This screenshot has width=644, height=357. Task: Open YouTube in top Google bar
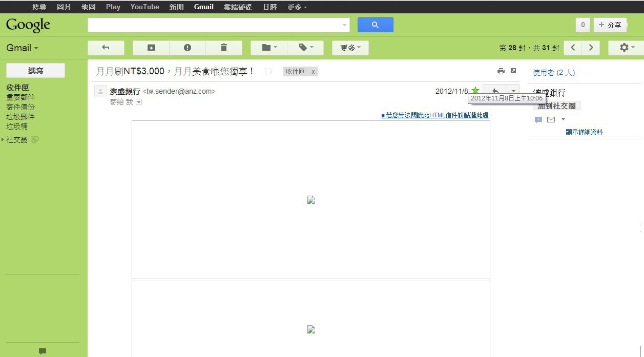(144, 7)
